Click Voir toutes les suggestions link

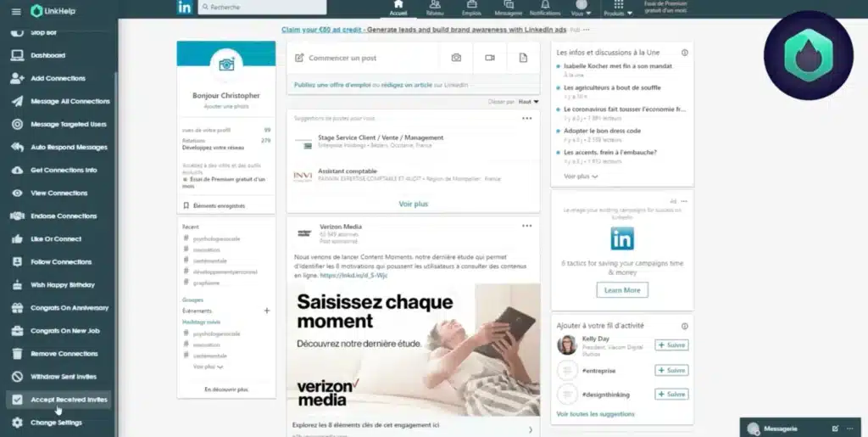596,414
